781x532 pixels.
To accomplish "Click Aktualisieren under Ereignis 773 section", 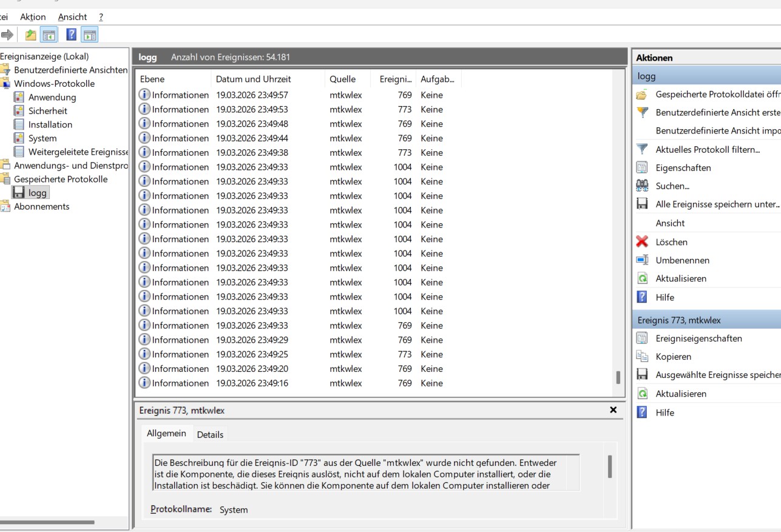I will [681, 394].
